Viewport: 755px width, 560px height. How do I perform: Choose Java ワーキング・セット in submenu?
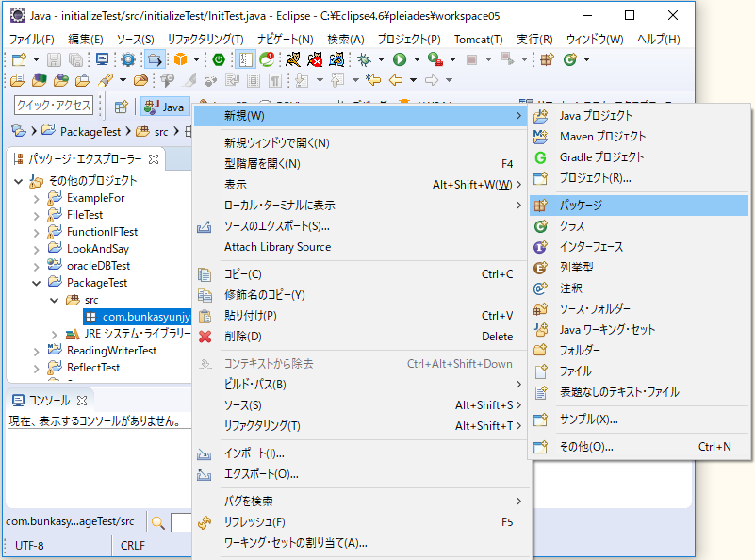[x=639, y=330]
